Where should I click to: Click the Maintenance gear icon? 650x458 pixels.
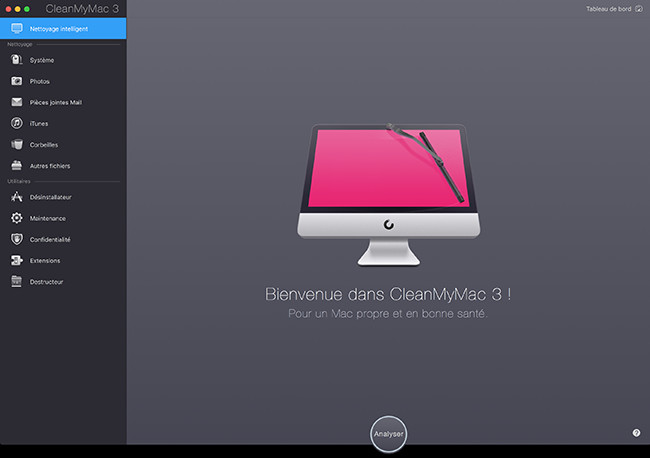(x=17, y=218)
